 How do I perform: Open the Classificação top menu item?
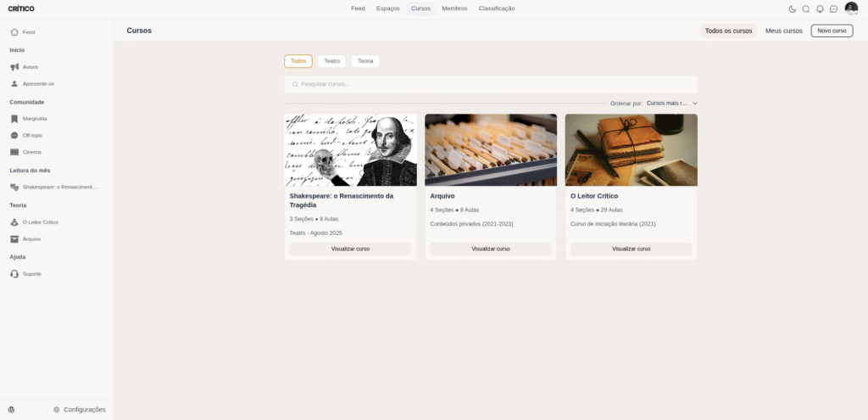(x=497, y=8)
